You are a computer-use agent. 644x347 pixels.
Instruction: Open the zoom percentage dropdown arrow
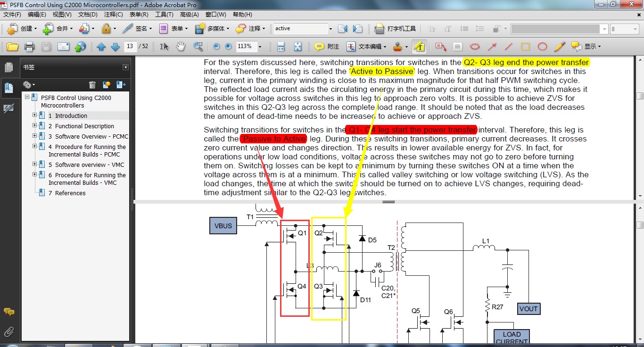pyautogui.click(x=260, y=47)
